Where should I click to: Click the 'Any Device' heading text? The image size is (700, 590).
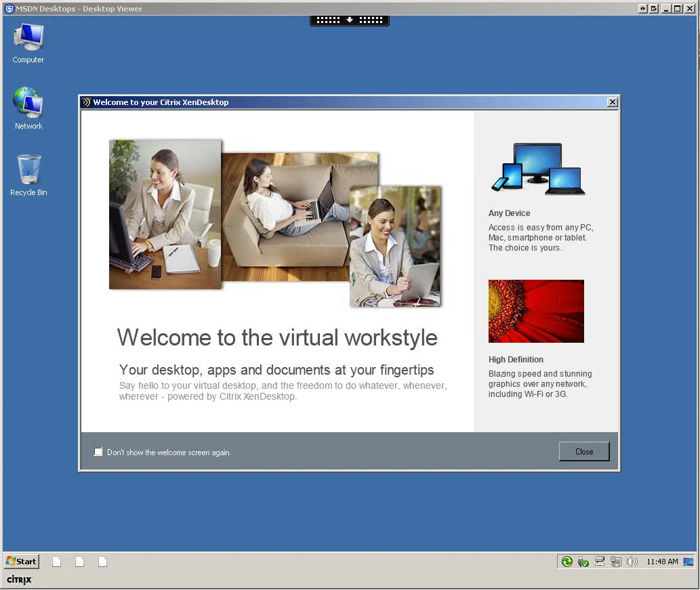(x=510, y=213)
